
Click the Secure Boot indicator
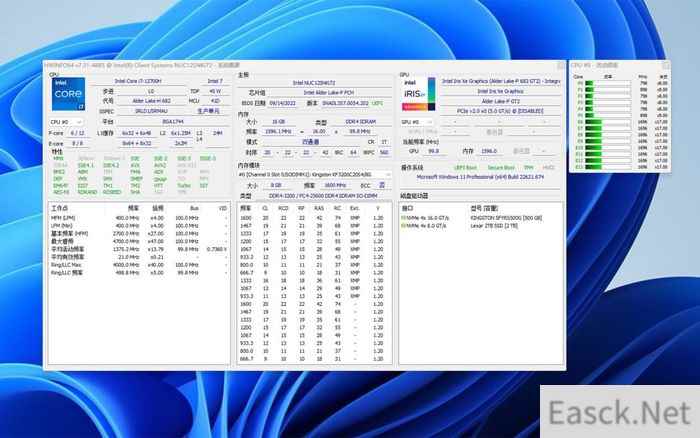tap(501, 167)
